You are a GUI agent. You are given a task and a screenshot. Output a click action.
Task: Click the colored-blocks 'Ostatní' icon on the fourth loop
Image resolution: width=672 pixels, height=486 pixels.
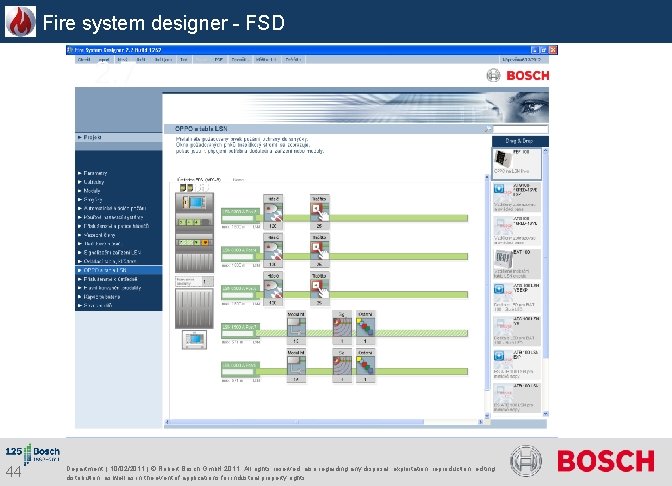(366, 327)
